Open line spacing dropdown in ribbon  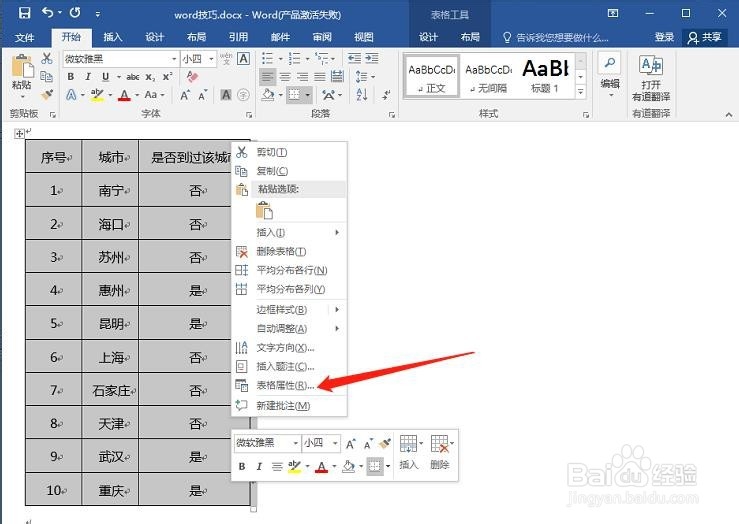point(365,76)
